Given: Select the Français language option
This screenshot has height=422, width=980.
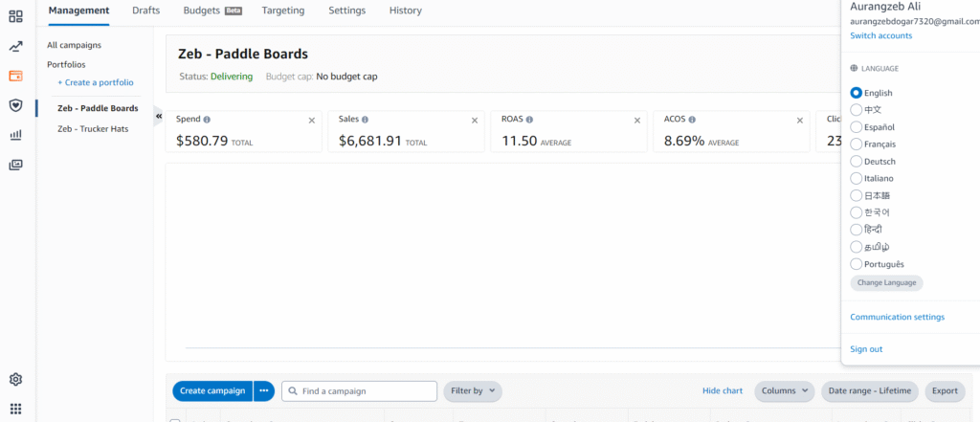Looking at the screenshot, I should pyautogui.click(x=857, y=144).
